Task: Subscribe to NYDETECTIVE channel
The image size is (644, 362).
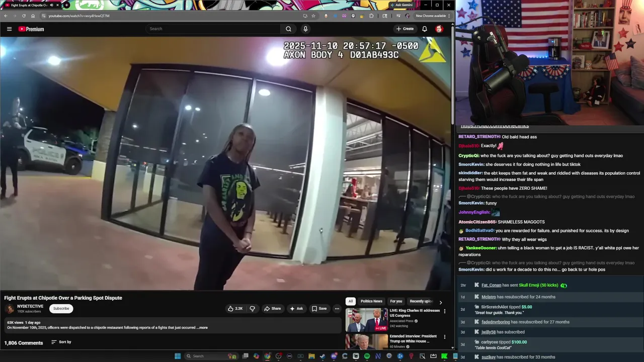Action: click(61, 309)
